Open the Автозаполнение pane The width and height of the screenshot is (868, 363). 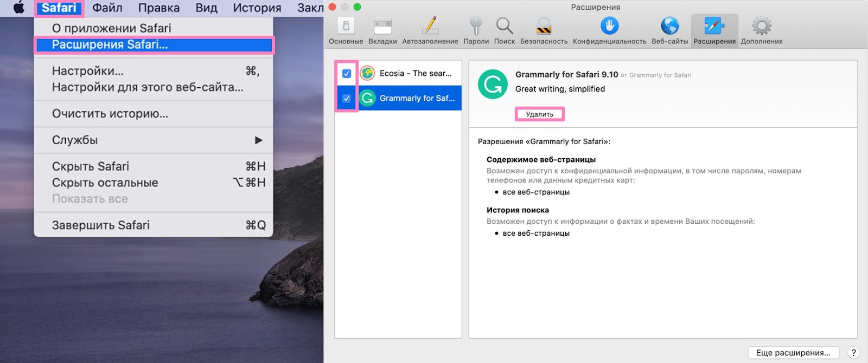[430, 30]
